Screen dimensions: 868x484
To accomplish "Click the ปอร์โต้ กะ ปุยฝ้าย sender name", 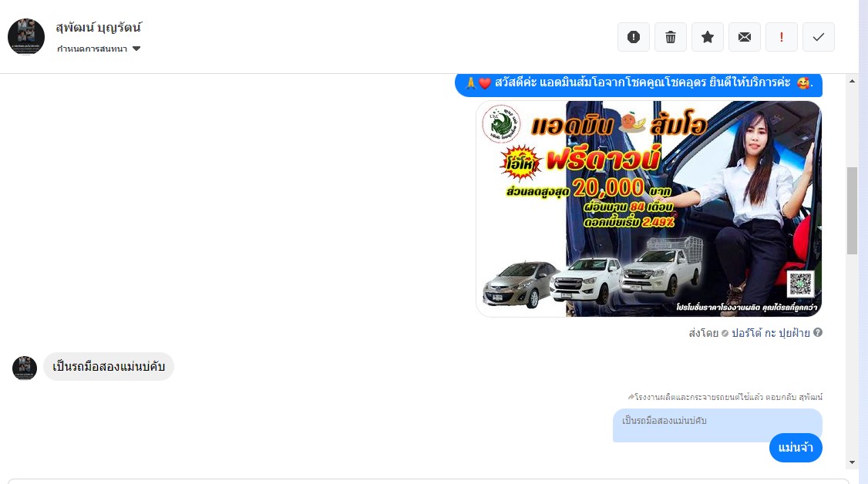I will point(771,333).
